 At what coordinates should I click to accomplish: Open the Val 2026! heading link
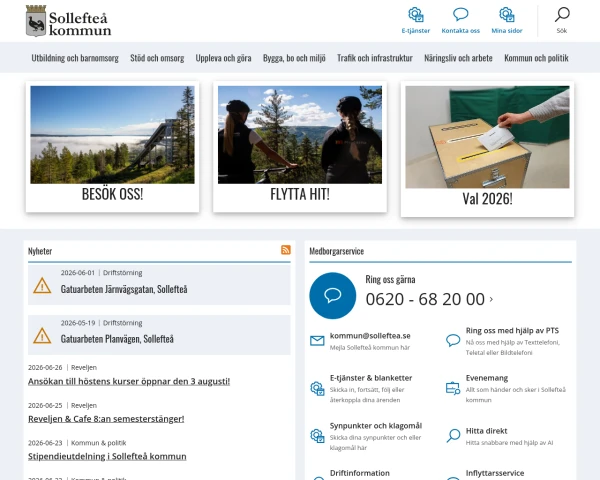pos(488,199)
